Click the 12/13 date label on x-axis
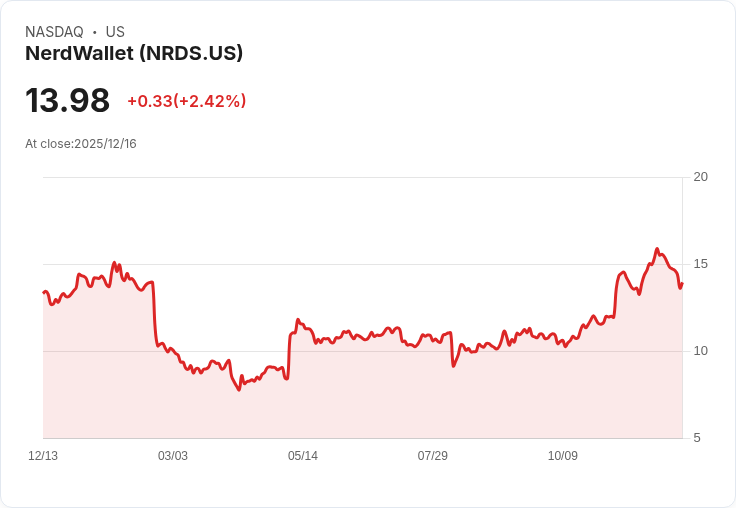This screenshot has width=736, height=508. point(43,455)
